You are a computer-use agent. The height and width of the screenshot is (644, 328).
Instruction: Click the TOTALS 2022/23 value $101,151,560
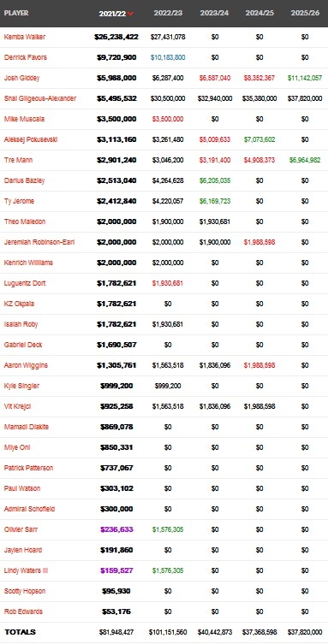168,632
